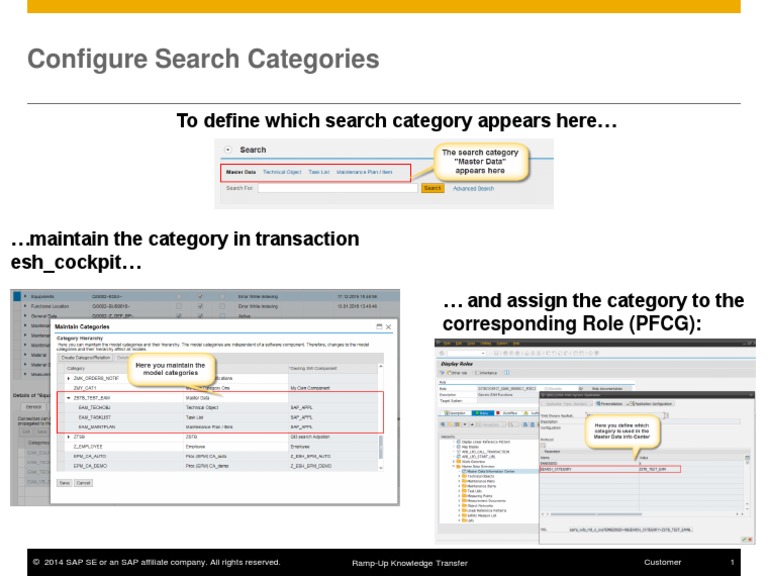Screen dimensions: 768x576
Task: Select Master Data Information Center tree node
Action: (x=491, y=472)
